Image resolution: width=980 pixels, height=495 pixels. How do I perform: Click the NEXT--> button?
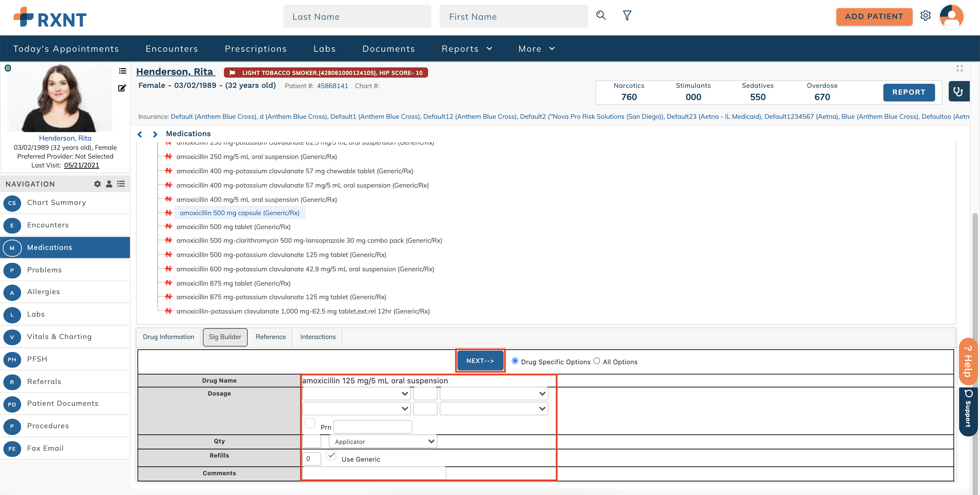480,360
